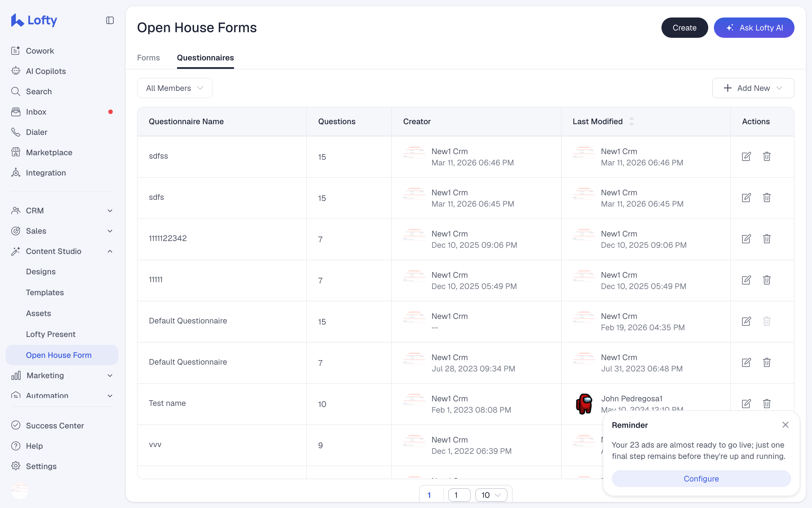Edit the 15-question Default Questionnaire
This screenshot has width=812, height=508.
click(x=746, y=321)
